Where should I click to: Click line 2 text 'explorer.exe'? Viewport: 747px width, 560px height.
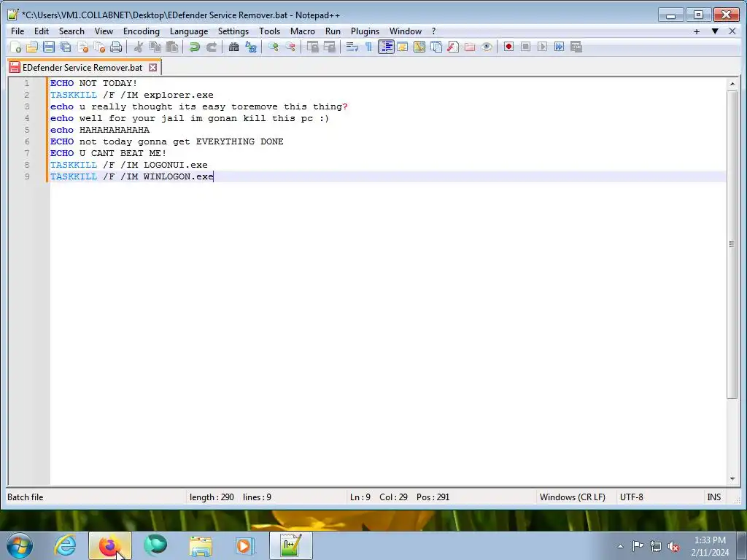point(179,95)
